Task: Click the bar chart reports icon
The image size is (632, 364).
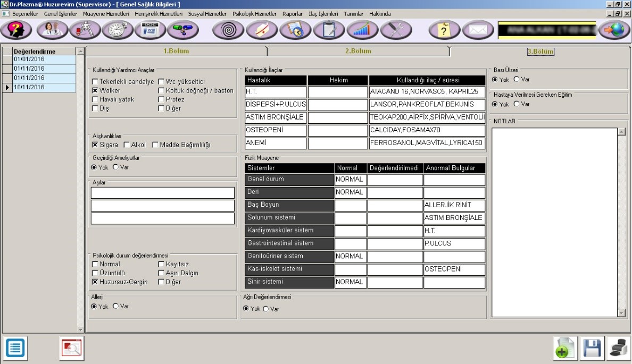Action: [362, 30]
